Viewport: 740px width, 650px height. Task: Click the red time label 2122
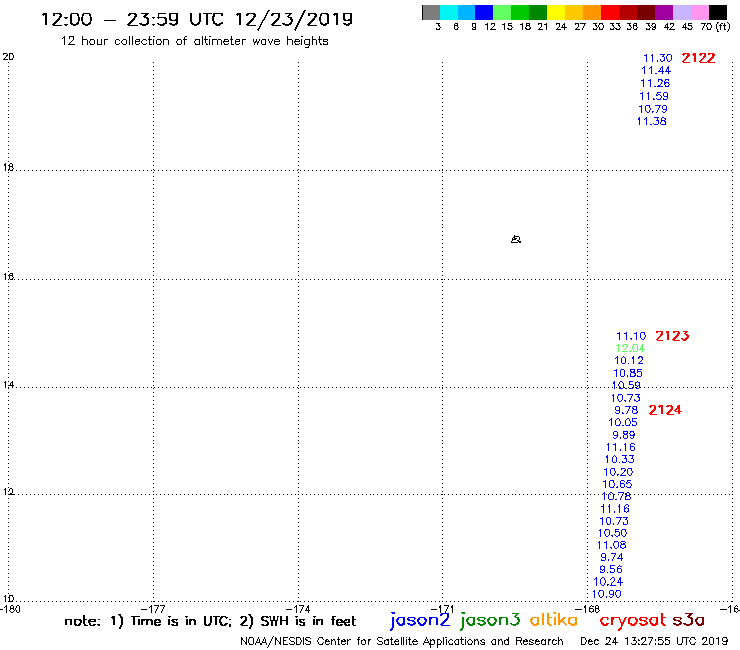pos(698,58)
